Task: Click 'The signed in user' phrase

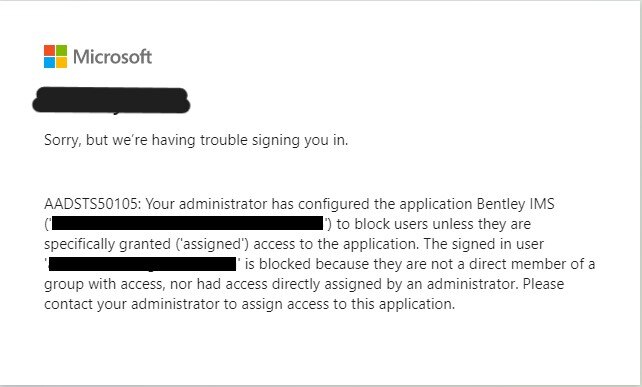Action: (x=484, y=244)
